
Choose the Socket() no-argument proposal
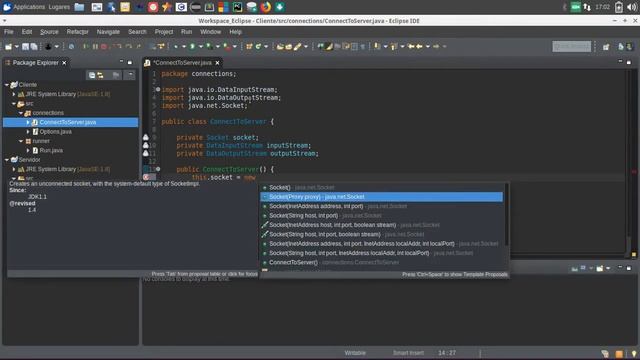382,187
